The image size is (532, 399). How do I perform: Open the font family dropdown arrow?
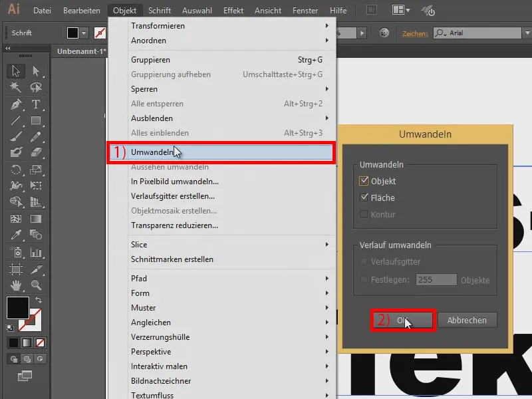click(x=527, y=33)
